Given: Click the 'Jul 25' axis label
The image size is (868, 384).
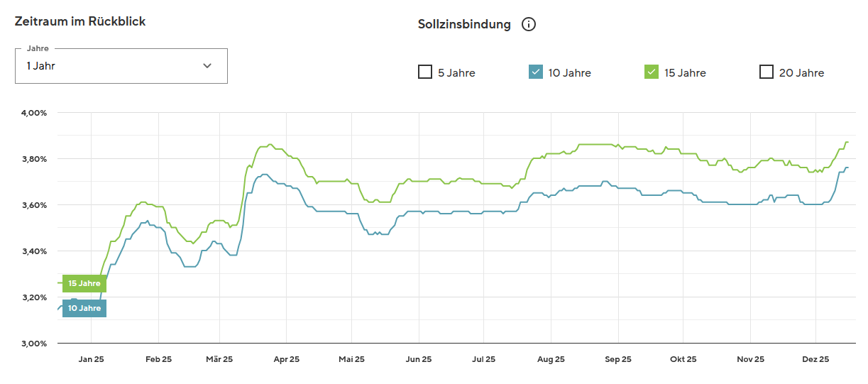Looking at the screenshot, I should click(x=483, y=359).
